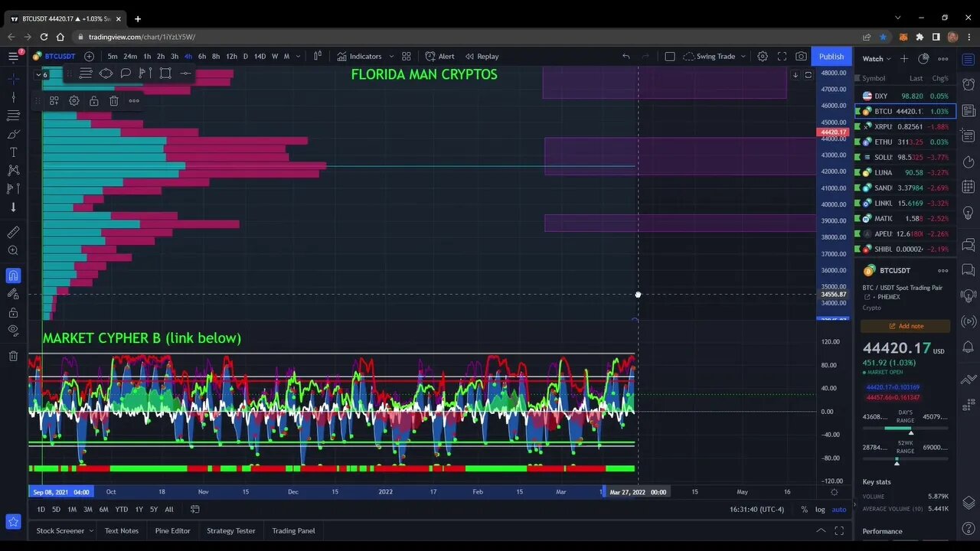Open a new browser tab
This screenshot has width=980, height=551.
click(138, 18)
